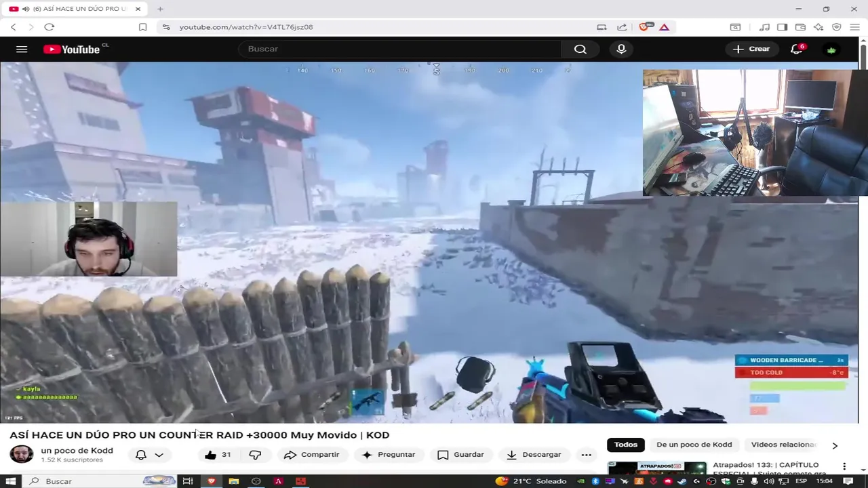This screenshot has height=488, width=868.
Task: Click the install/cast screen icon in address bar
Action: coord(601,27)
